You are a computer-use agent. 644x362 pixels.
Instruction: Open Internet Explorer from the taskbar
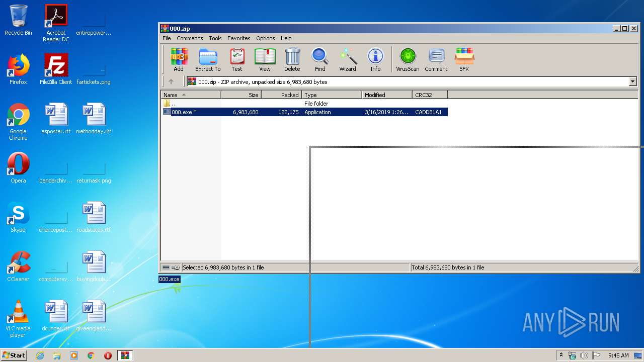(x=40, y=355)
